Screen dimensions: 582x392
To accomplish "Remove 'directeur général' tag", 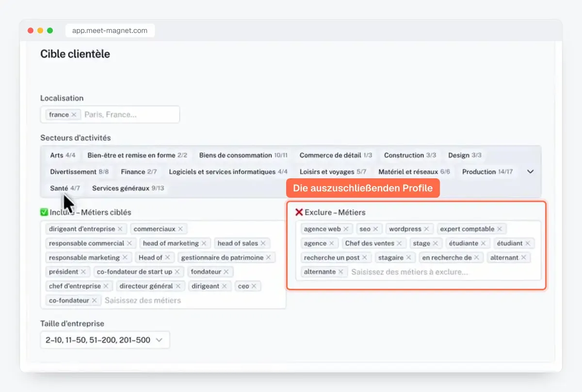I will [178, 286].
